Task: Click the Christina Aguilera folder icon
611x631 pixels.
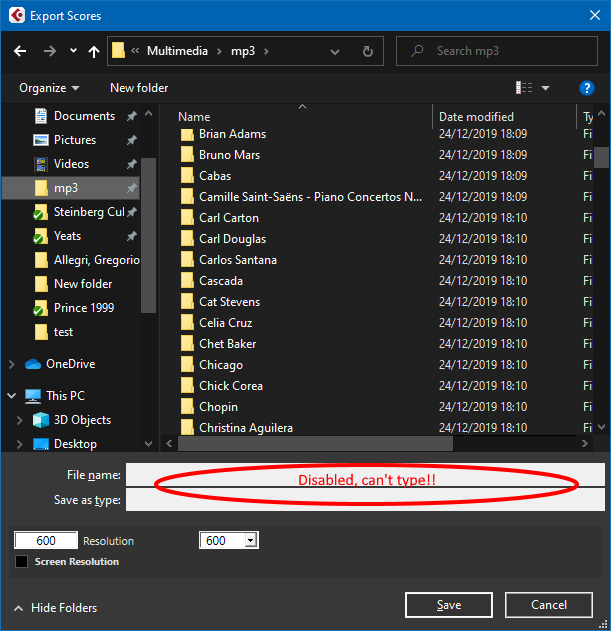Action: 187,427
